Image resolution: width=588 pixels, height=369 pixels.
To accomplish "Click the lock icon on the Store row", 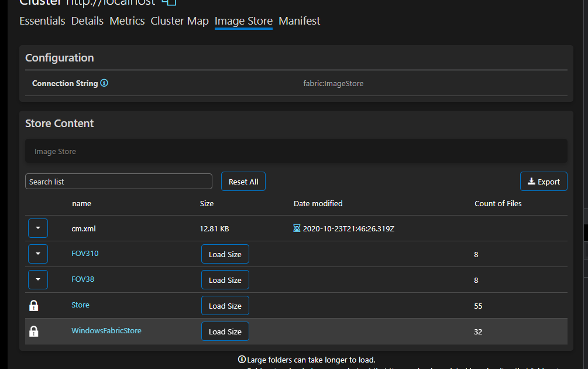I will pos(34,305).
